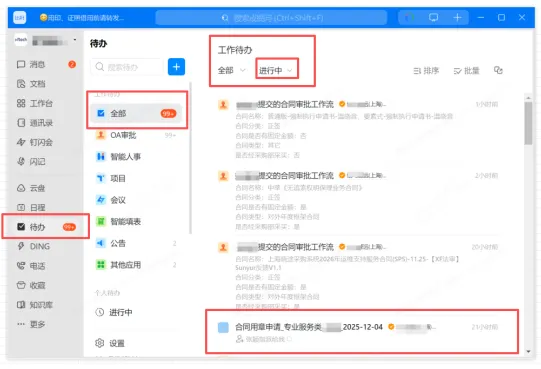Click the scroll-down arrow of the to-do list
The image size is (541, 369).
click(x=529, y=351)
